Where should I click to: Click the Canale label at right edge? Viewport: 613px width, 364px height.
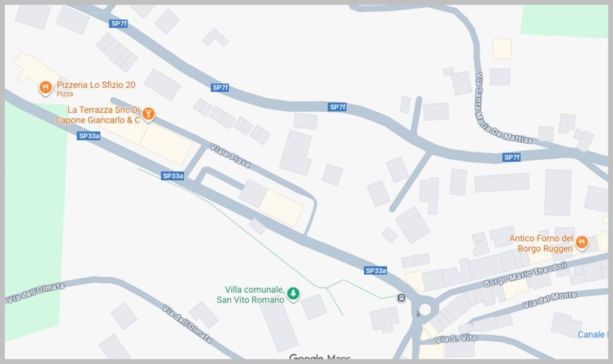tap(592, 335)
